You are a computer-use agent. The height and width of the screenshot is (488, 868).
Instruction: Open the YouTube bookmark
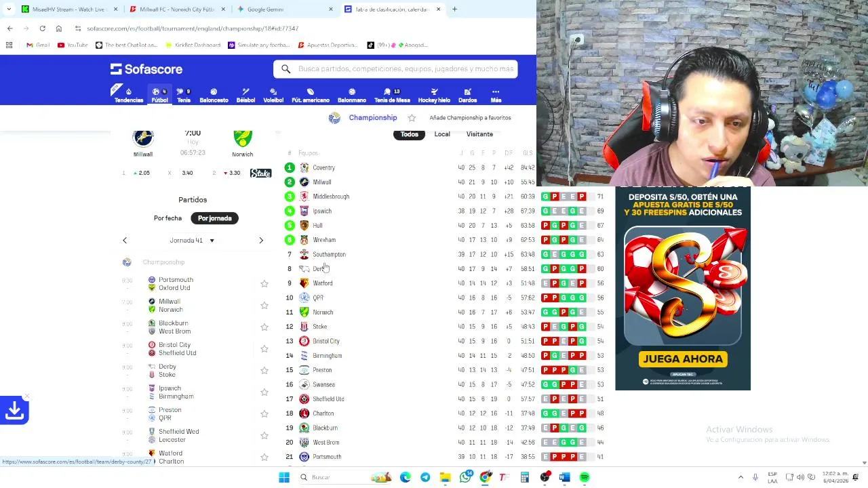[73, 45]
